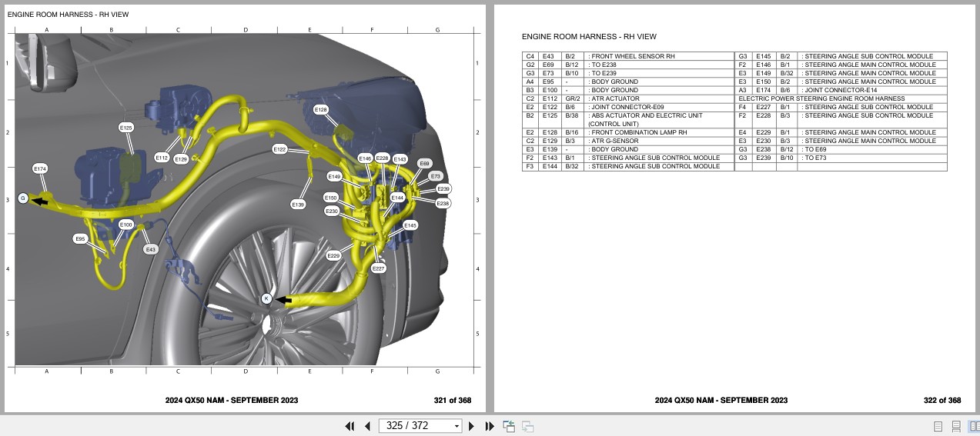Click connector label E128 in diagram
The width and height of the screenshot is (980, 436).
pyautogui.click(x=321, y=110)
